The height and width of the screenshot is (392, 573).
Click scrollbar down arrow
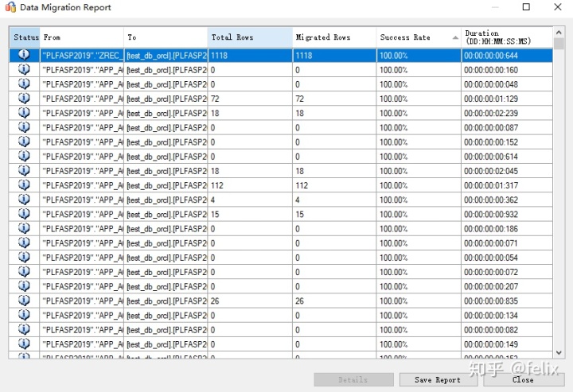(559, 352)
